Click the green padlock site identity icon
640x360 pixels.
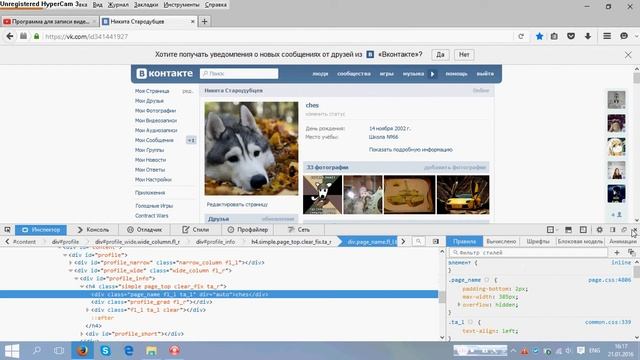point(36,36)
